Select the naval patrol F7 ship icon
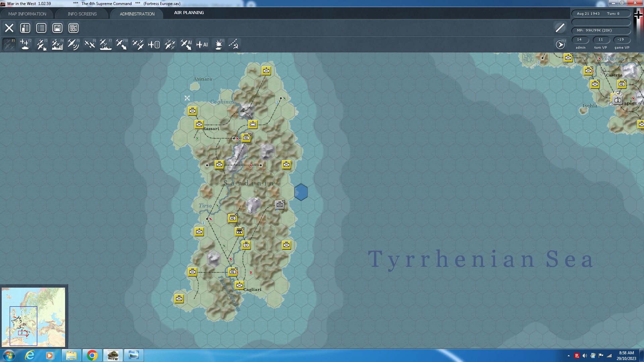The height and width of the screenshot is (362, 644). (106, 44)
